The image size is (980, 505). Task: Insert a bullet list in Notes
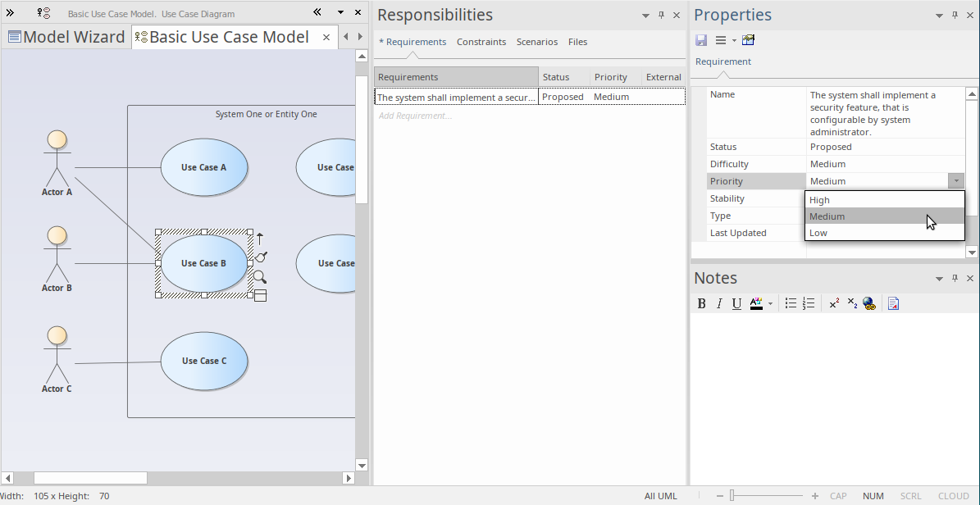[x=791, y=303]
